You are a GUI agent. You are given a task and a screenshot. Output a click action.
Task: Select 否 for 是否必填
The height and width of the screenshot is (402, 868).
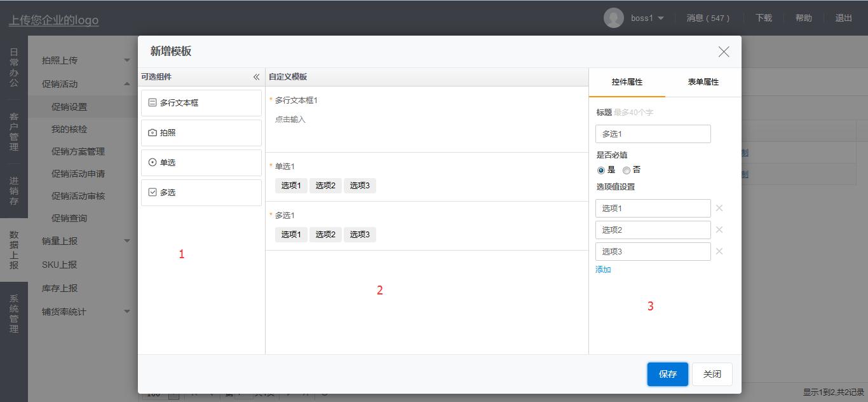coord(627,170)
